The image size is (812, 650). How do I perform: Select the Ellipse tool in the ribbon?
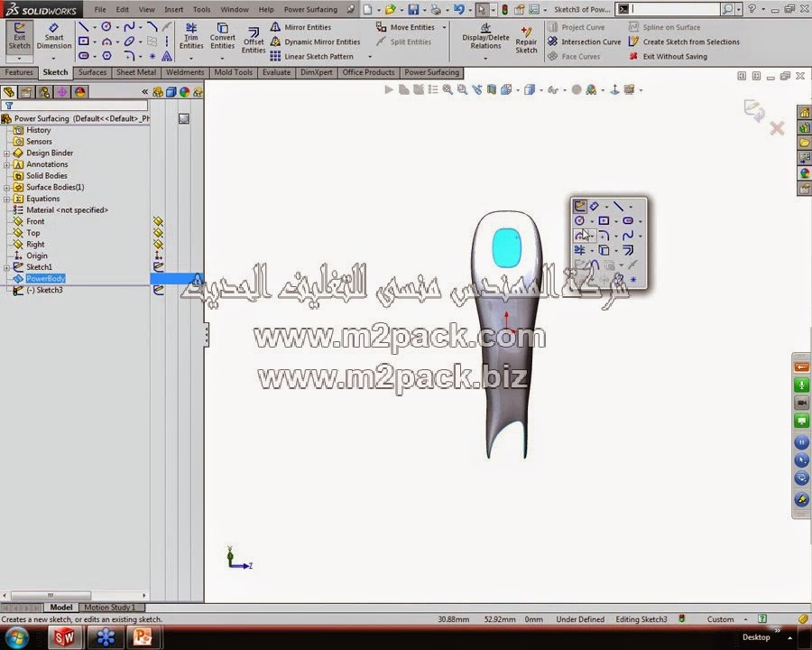[x=129, y=41]
